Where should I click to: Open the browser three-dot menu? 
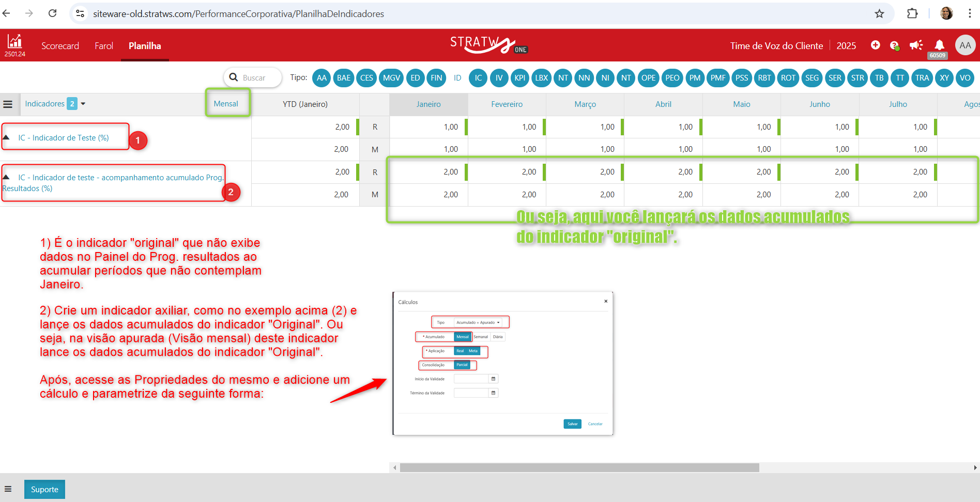point(970,13)
